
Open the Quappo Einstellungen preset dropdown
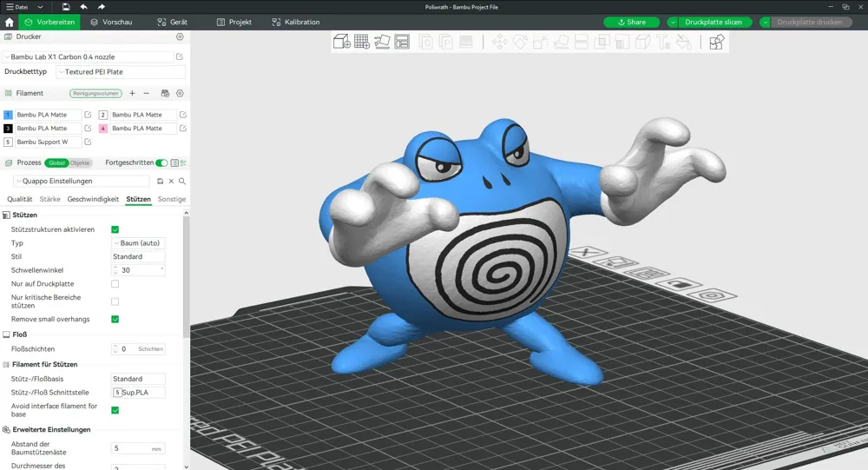point(81,182)
